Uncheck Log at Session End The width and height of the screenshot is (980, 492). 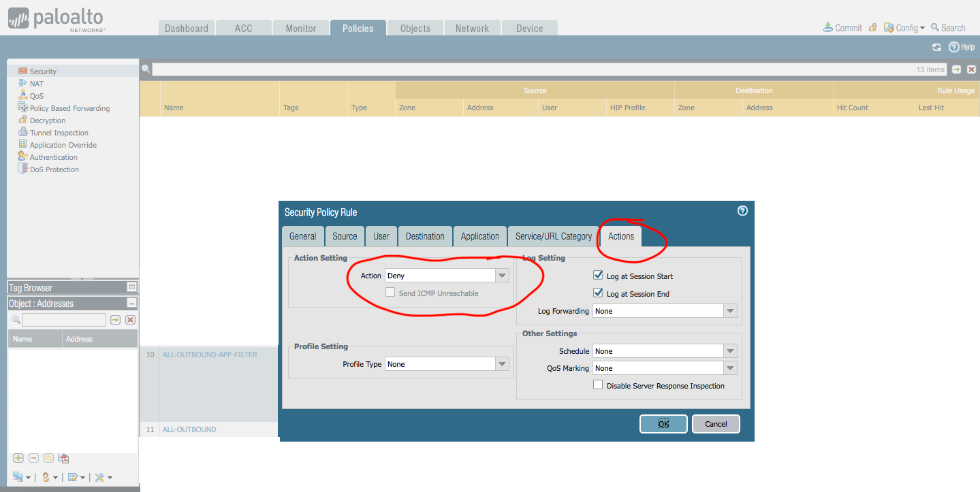598,293
